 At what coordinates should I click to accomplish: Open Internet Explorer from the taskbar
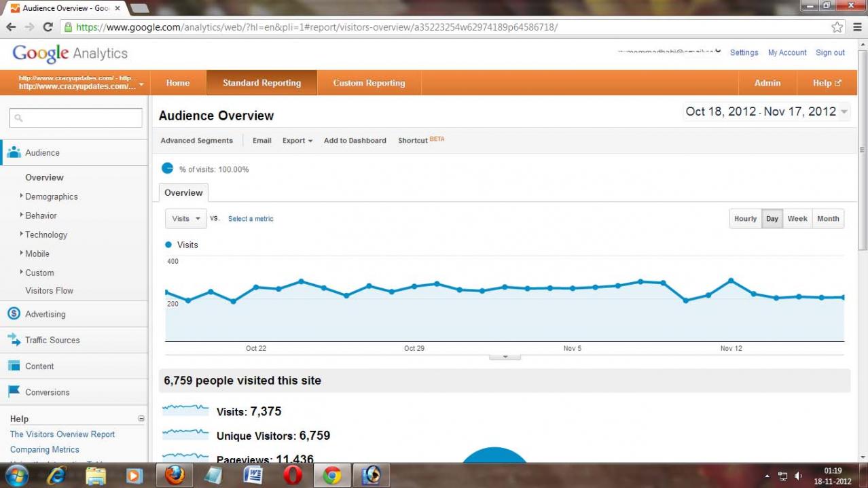pyautogui.click(x=56, y=476)
